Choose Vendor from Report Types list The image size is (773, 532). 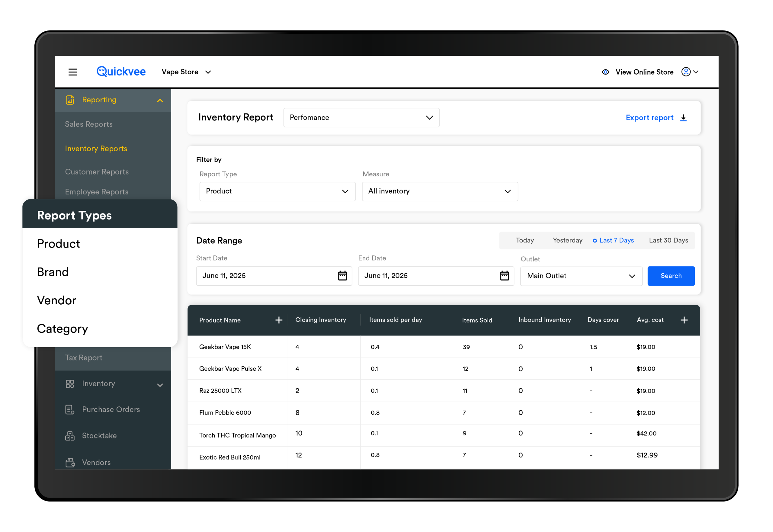coord(57,300)
